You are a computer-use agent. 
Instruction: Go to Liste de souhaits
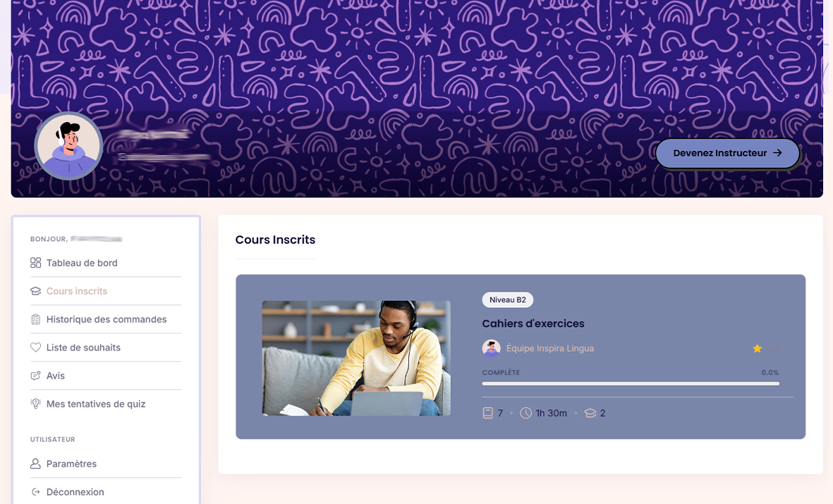tap(106, 348)
